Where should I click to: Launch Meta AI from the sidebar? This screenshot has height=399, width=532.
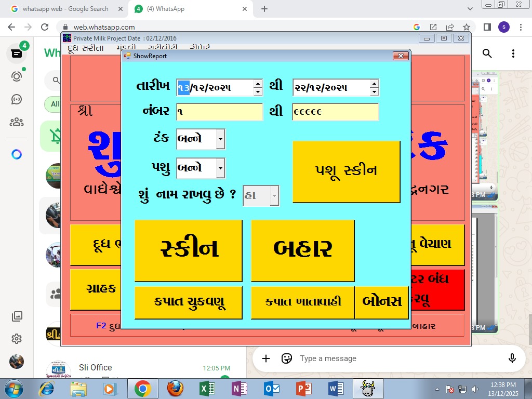16,154
